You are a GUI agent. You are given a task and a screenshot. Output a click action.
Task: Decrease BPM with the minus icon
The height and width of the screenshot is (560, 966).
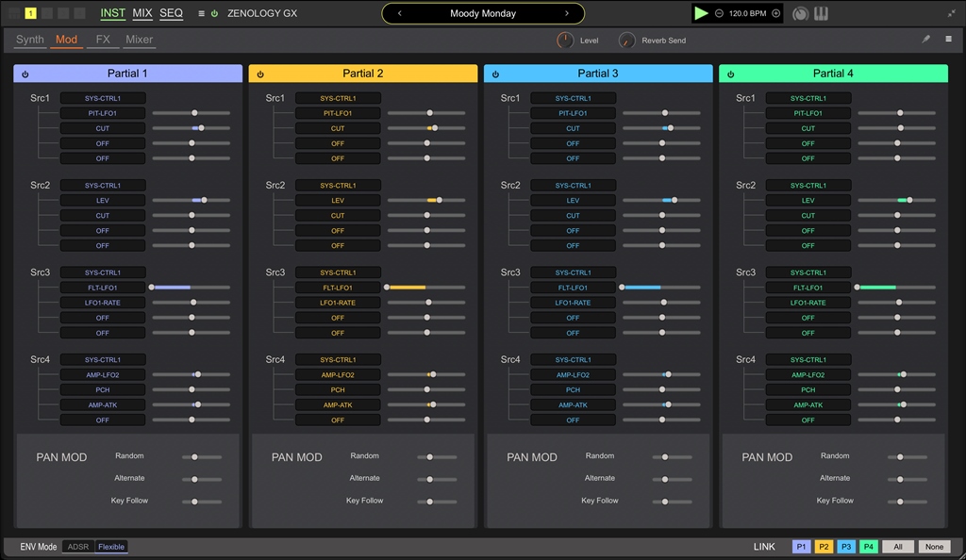(720, 14)
